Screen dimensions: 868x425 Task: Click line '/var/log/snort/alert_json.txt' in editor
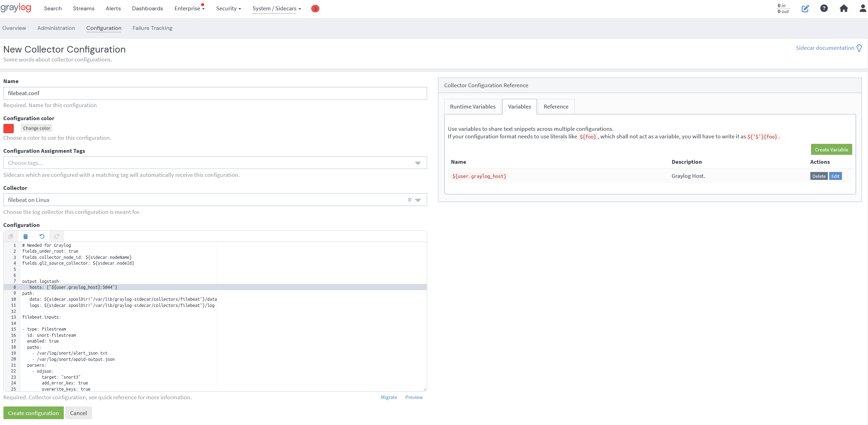click(x=72, y=353)
